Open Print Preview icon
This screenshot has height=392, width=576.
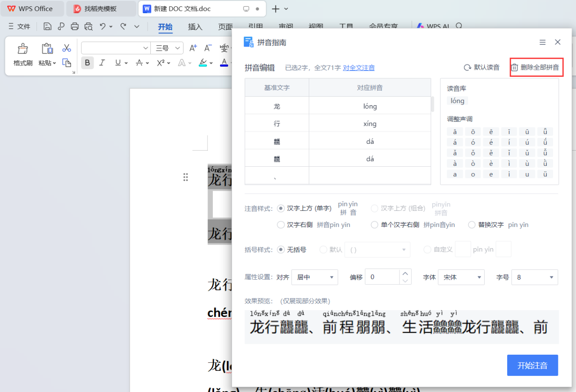tap(88, 27)
